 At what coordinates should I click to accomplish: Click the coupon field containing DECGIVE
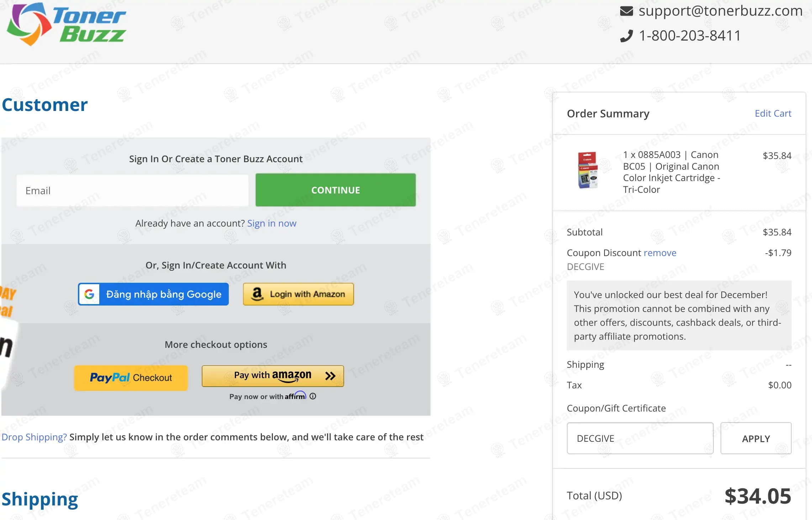point(640,438)
